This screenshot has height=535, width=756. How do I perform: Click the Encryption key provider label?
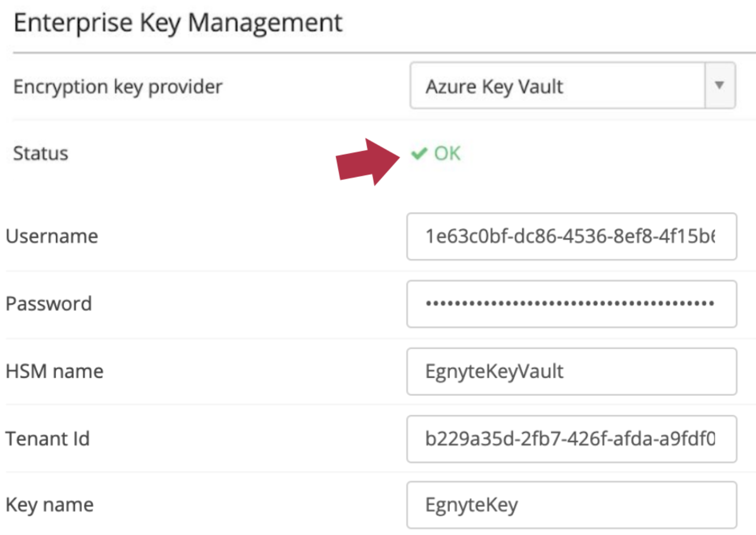point(118,87)
